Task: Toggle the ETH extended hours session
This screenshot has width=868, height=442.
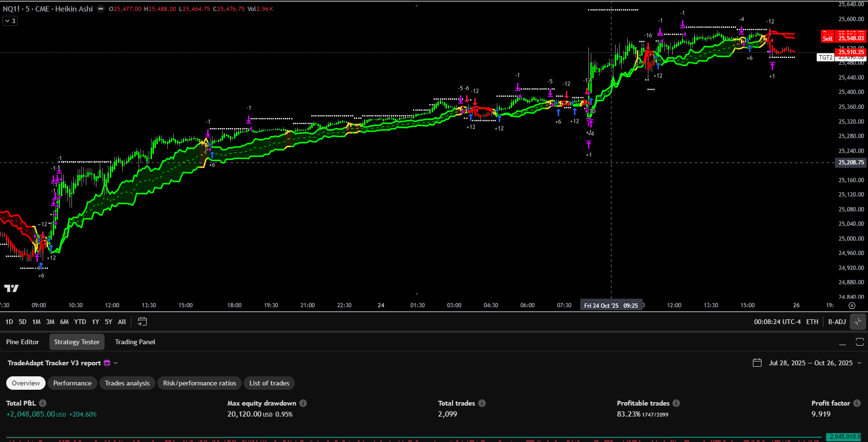Action: tap(812, 322)
